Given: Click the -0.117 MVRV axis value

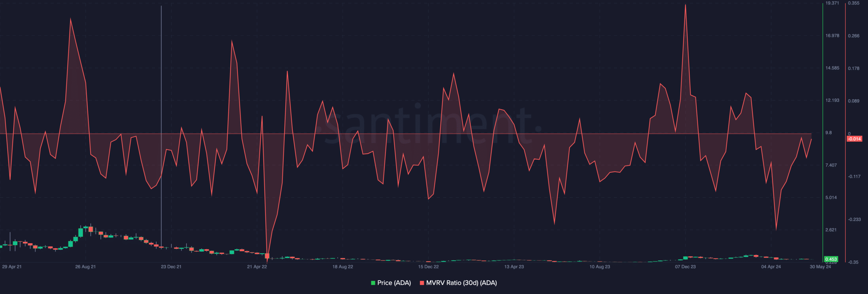Looking at the screenshot, I should pyautogui.click(x=854, y=177).
